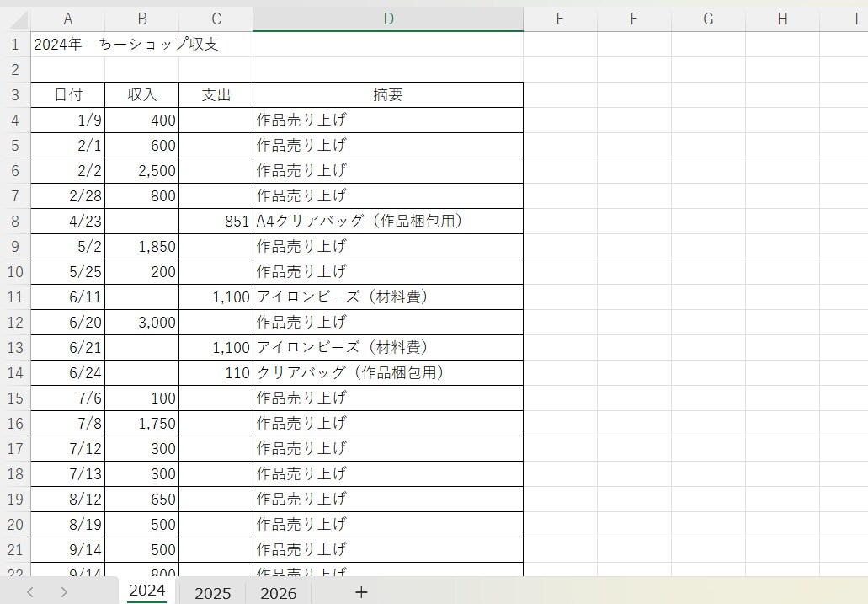Select 'アイロンビーズ（材料費）' in row 13
The image size is (868, 604).
(388, 347)
